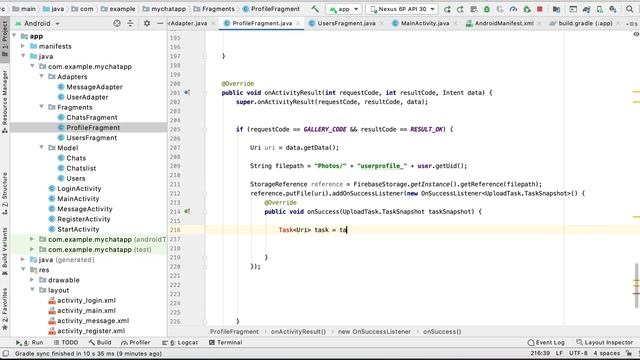Click onActivityResult() in editor breadcrumbs
Screen dimensions: 640x360
(x=298, y=332)
